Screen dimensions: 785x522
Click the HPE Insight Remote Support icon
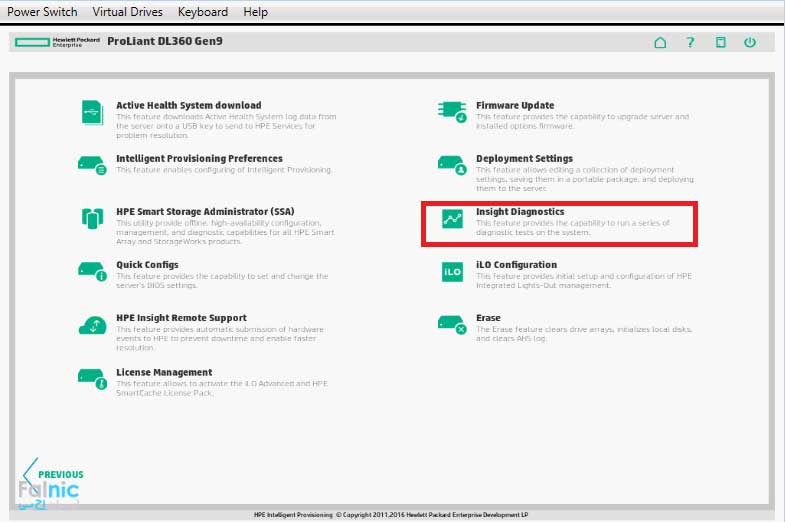pyautogui.click(x=92, y=325)
